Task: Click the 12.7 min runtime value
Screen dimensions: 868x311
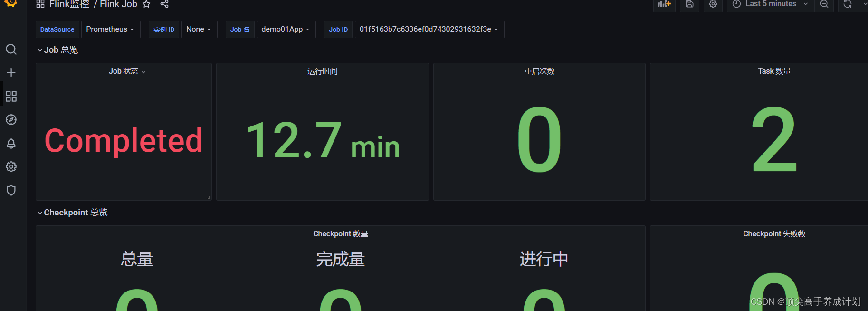Action: tap(323, 141)
